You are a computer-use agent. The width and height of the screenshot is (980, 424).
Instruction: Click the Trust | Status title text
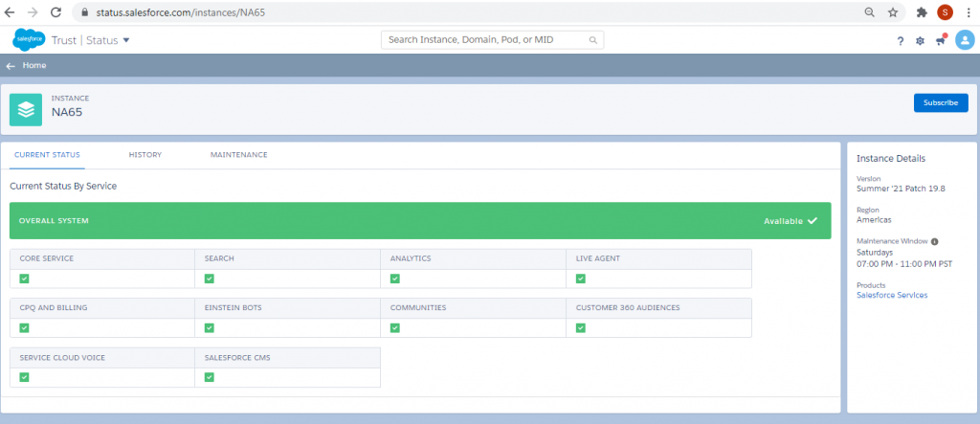click(x=84, y=40)
